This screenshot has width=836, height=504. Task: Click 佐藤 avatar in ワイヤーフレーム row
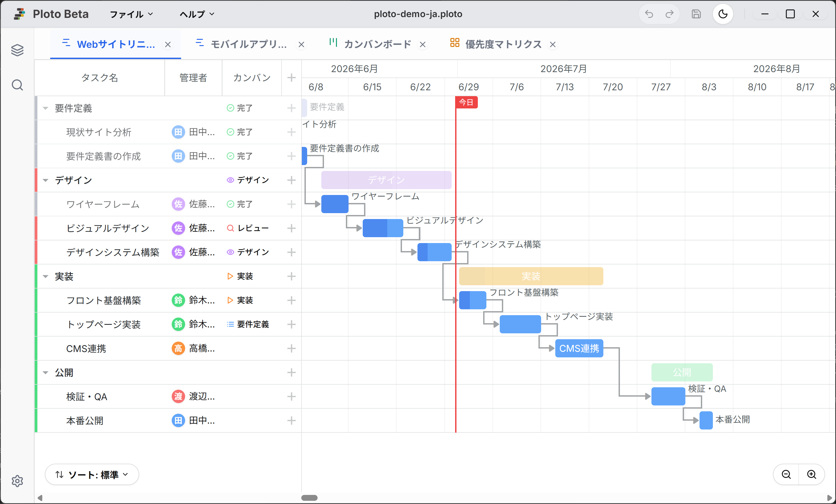[x=178, y=204]
